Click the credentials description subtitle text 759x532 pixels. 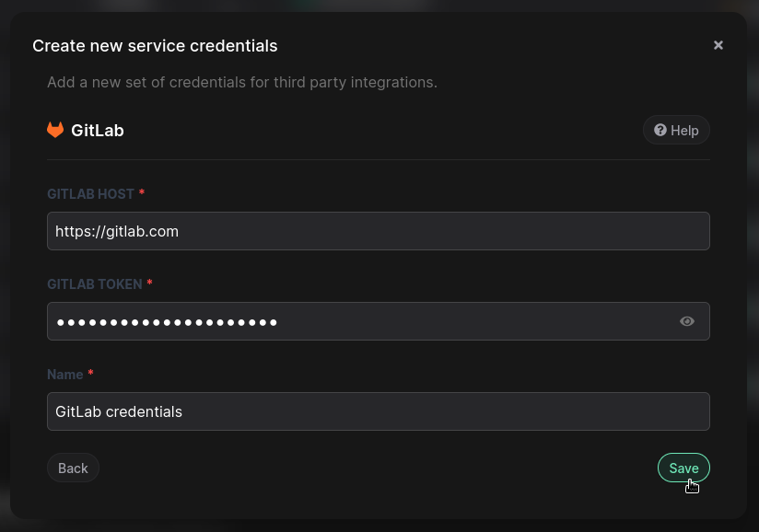242,82
